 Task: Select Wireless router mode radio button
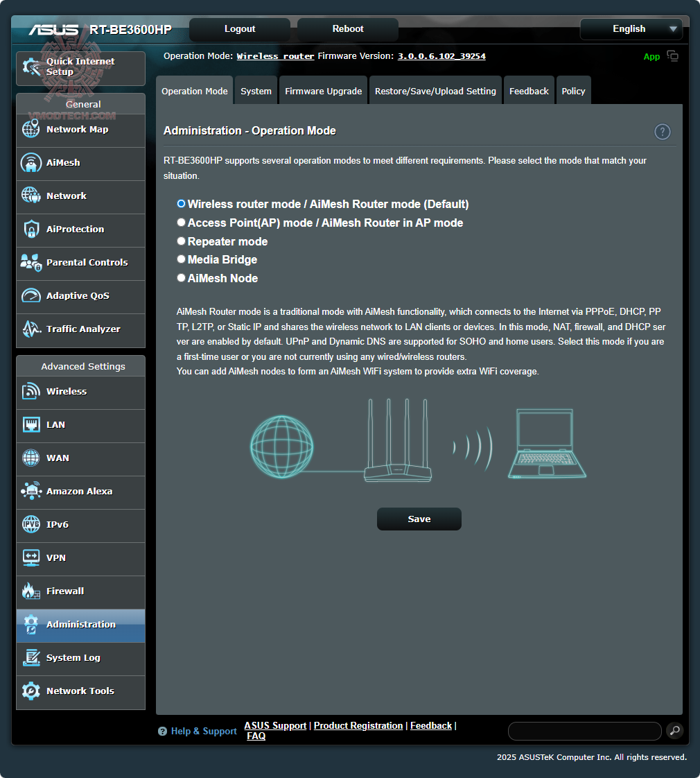pos(181,204)
